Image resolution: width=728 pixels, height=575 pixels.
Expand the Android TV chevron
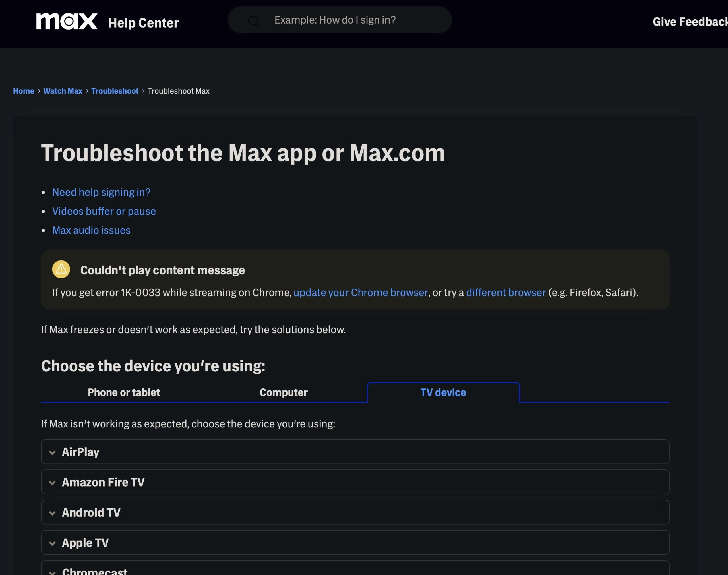(x=52, y=513)
